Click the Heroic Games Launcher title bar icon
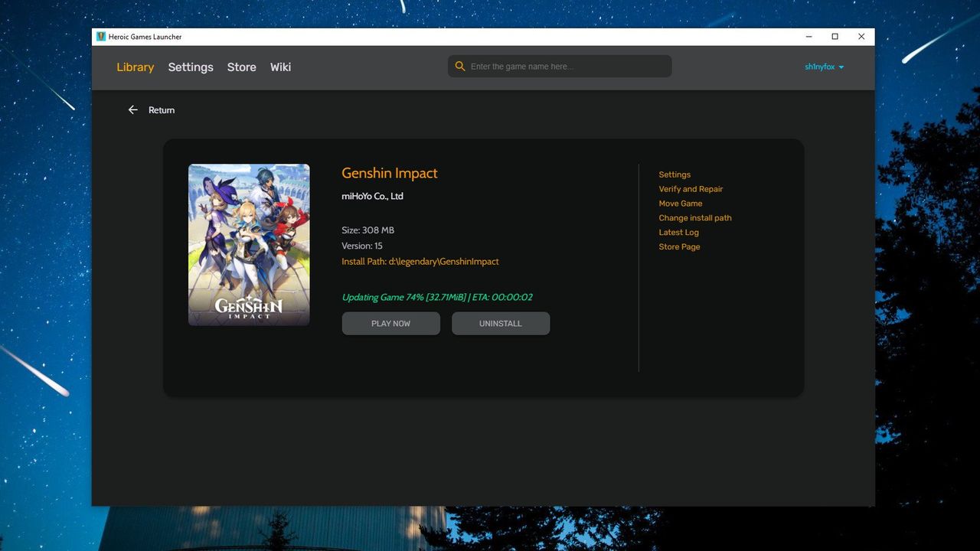Screen dimensions: 980x551 (x=101, y=37)
